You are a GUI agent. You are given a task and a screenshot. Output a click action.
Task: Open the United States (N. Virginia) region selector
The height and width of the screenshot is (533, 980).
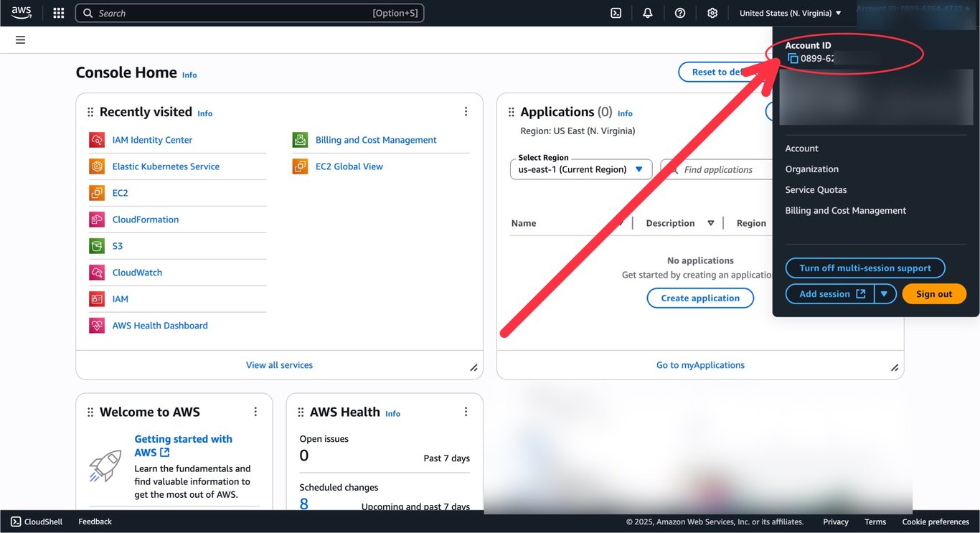(x=791, y=13)
